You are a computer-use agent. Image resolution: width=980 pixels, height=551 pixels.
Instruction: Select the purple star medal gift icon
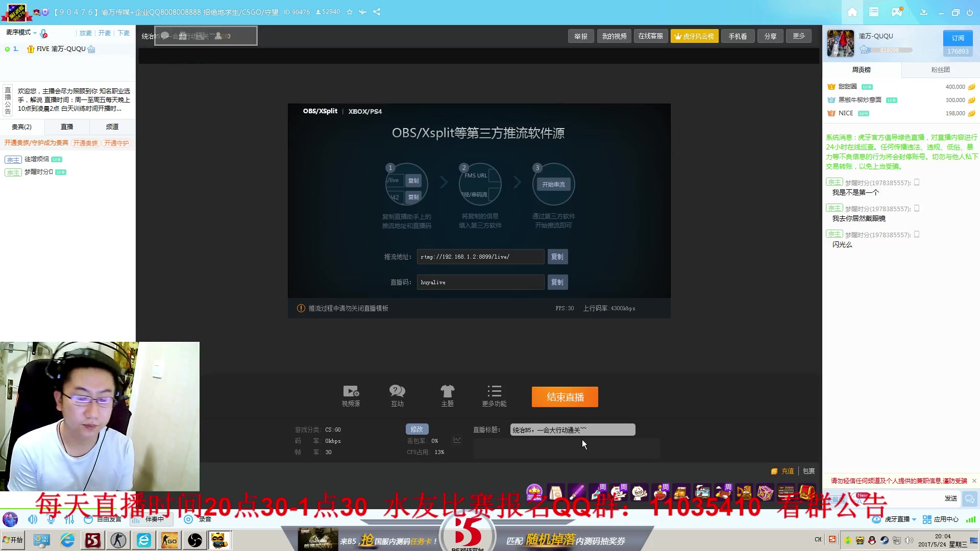tap(534, 492)
